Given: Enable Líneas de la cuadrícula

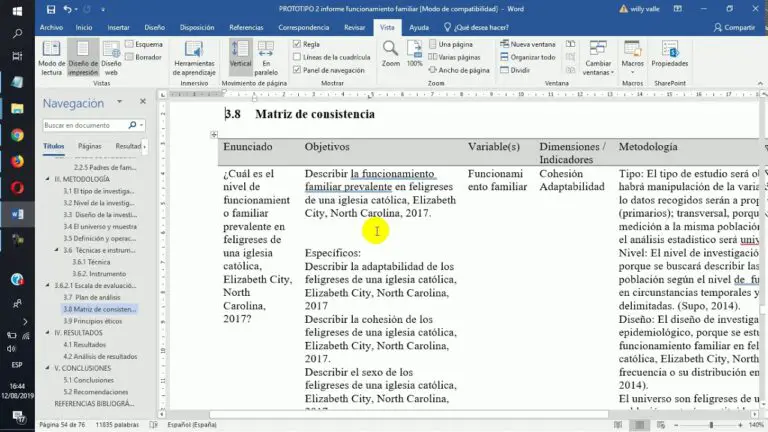Looking at the screenshot, I should pyautogui.click(x=297, y=57).
